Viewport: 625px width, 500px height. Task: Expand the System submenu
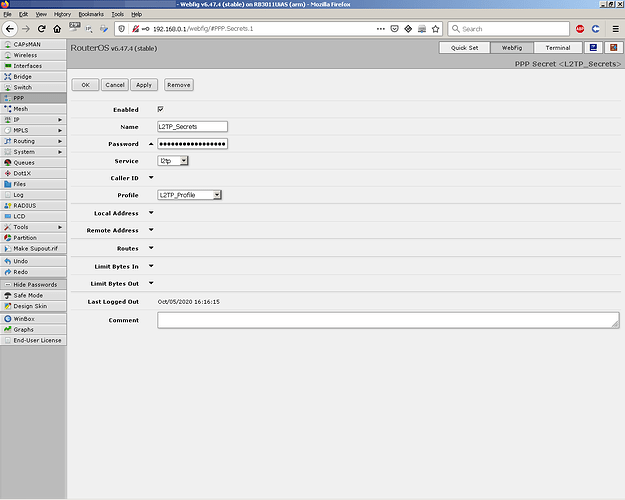pos(33,152)
